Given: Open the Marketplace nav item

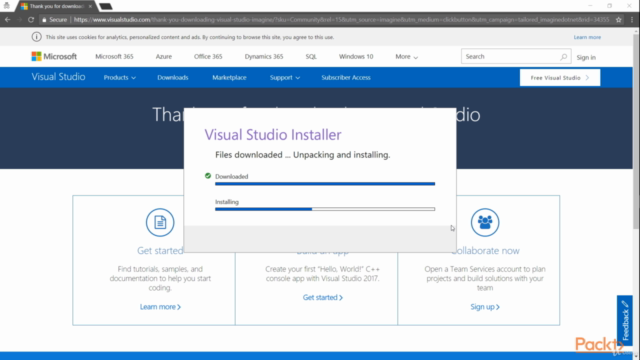Looking at the screenshot, I should pyautogui.click(x=229, y=78).
